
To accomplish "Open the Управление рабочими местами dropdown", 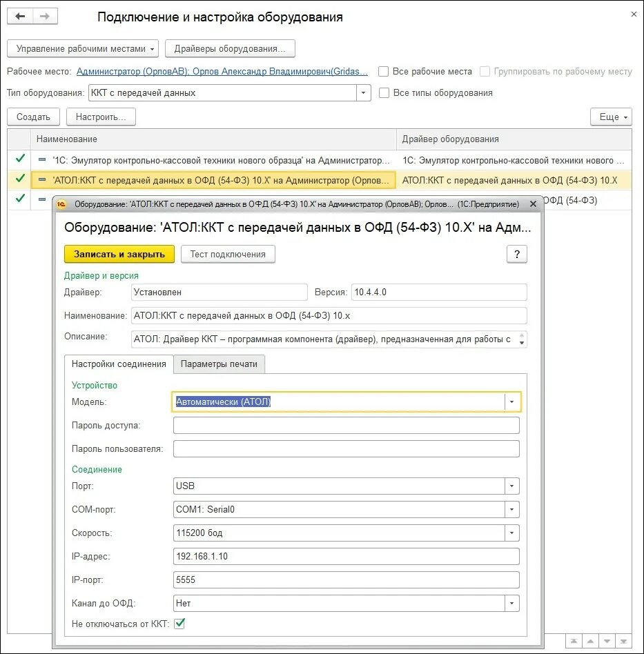I will 83,49.
